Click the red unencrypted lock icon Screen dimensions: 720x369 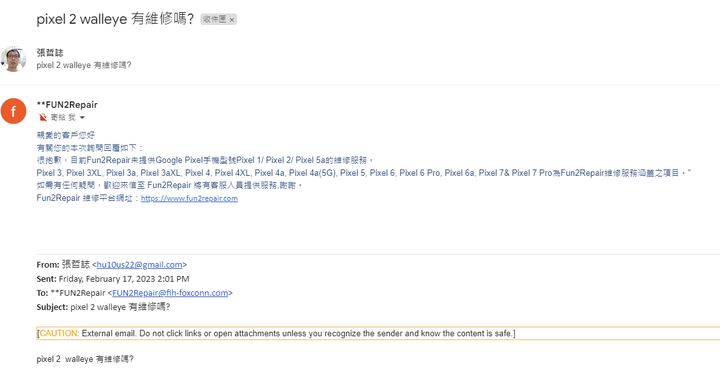pos(43,117)
